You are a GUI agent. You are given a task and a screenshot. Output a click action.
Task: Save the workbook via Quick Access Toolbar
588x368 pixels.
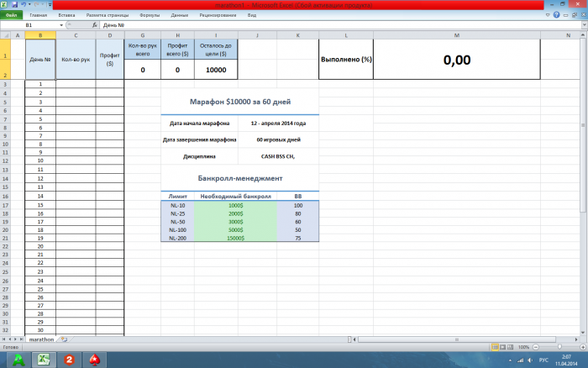[14, 4]
